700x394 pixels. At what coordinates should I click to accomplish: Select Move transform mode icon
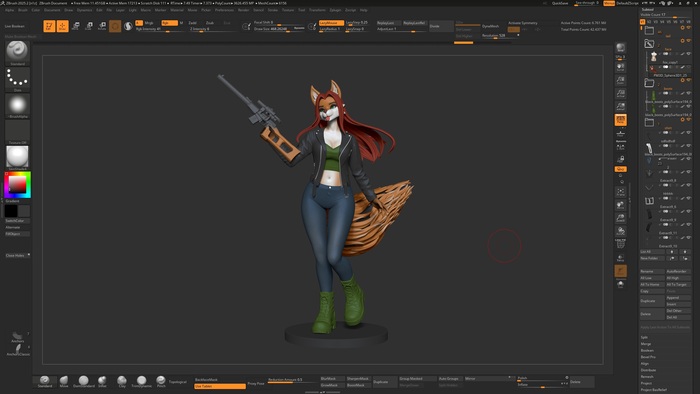tap(75, 26)
